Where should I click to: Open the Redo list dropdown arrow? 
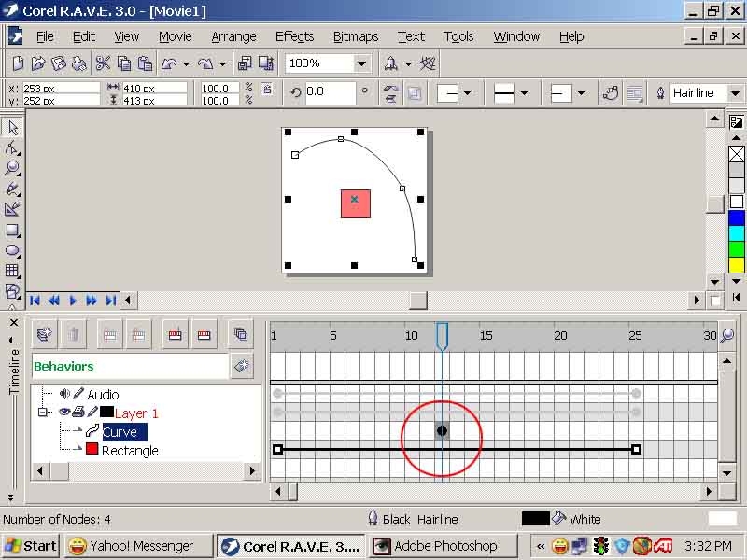point(222,63)
